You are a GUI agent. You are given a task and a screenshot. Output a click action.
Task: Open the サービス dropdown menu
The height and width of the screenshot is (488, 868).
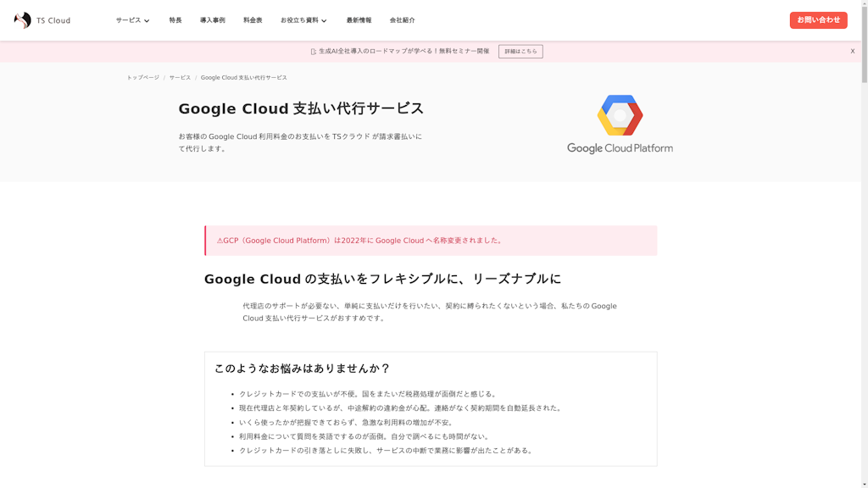131,19
